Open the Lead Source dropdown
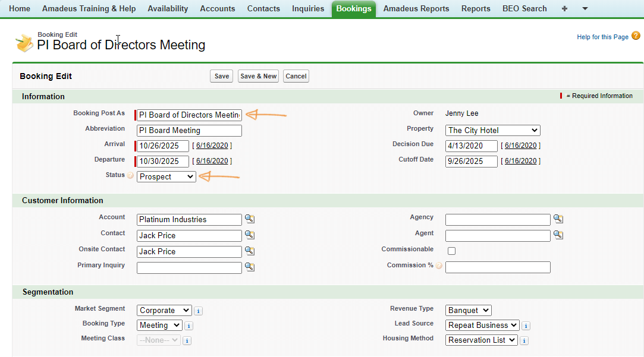 (x=482, y=326)
